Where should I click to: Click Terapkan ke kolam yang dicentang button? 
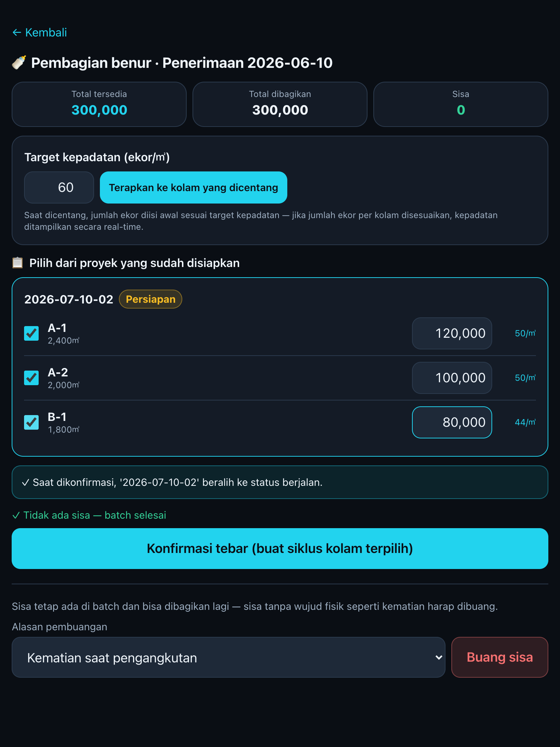[194, 187]
